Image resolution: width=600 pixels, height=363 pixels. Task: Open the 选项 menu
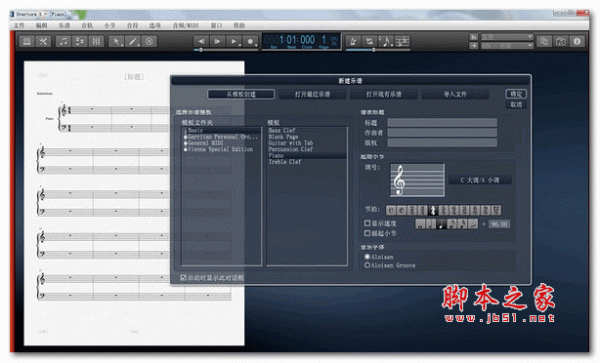pyautogui.click(x=155, y=25)
